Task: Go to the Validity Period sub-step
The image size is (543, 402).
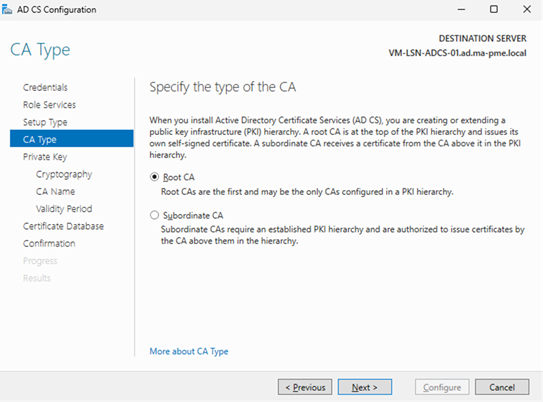Action: (64, 209)
